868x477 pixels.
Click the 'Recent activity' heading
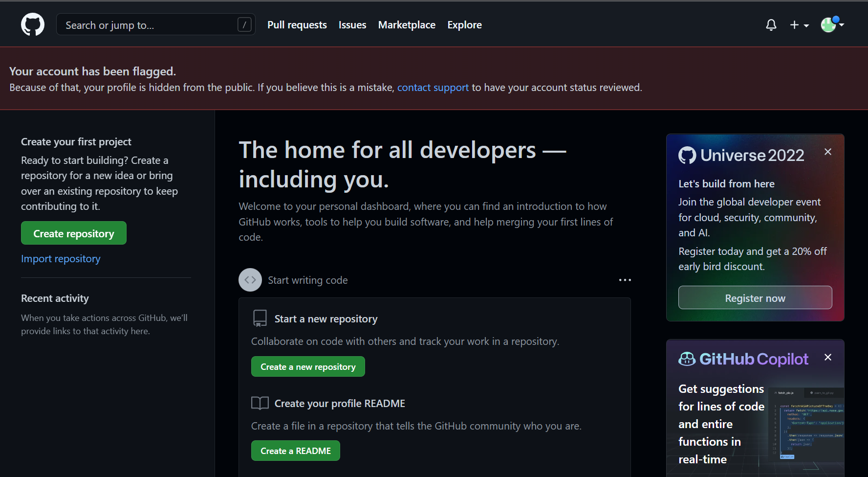click(55, 298)
